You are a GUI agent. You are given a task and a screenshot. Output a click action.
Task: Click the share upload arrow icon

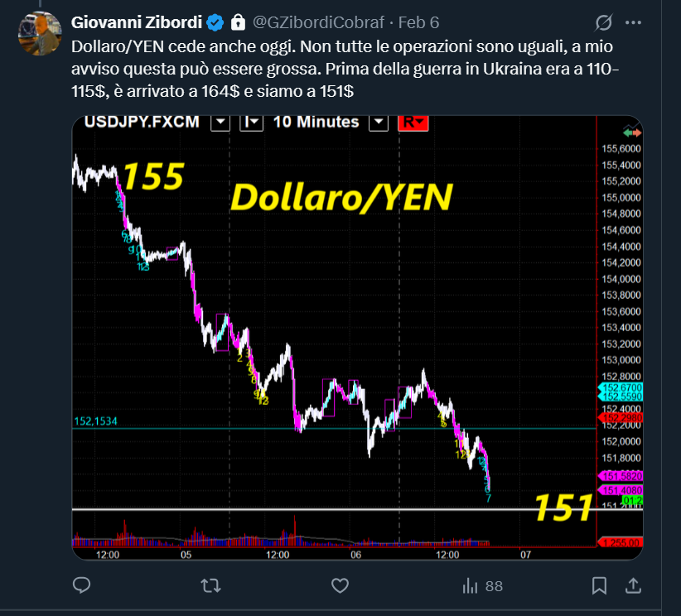(633, 585)
